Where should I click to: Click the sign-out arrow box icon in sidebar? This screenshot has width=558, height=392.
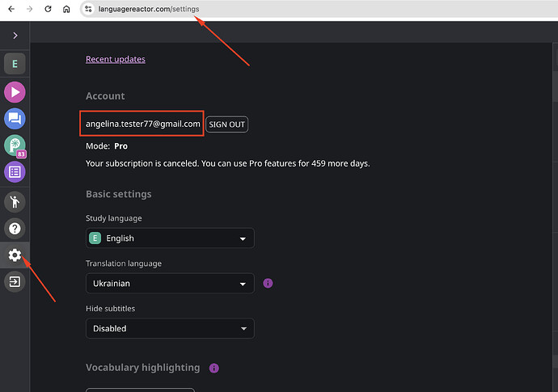(x=15, y=282)
